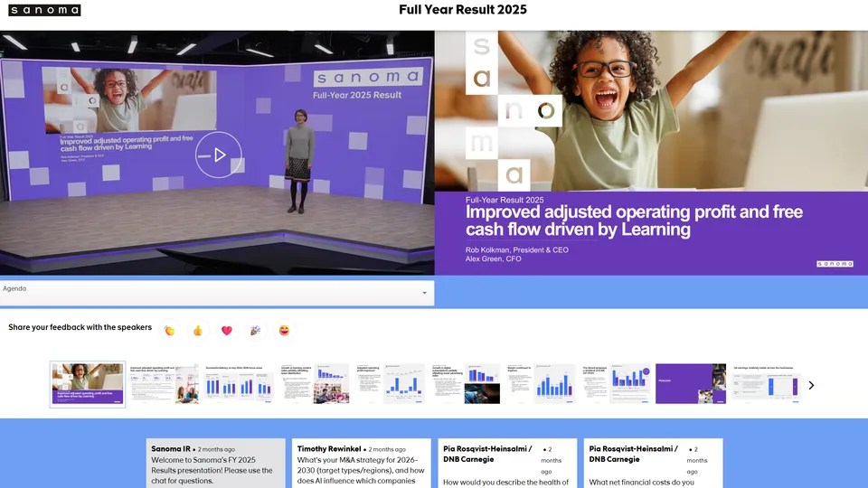This screenshot has height=488, width=868.
Task: Open Timothy Rewinkel's M&A strategy question
Action: point(362,464)
